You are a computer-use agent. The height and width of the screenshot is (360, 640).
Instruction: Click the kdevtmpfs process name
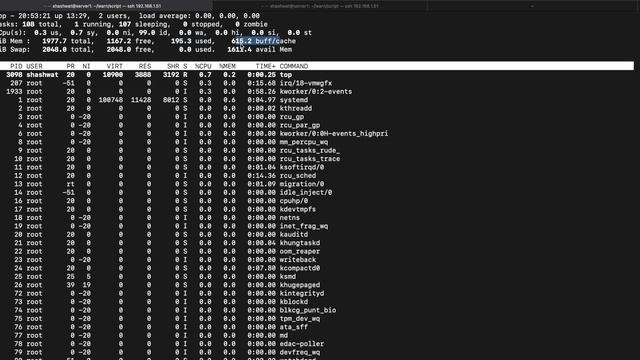coord(298,209)
